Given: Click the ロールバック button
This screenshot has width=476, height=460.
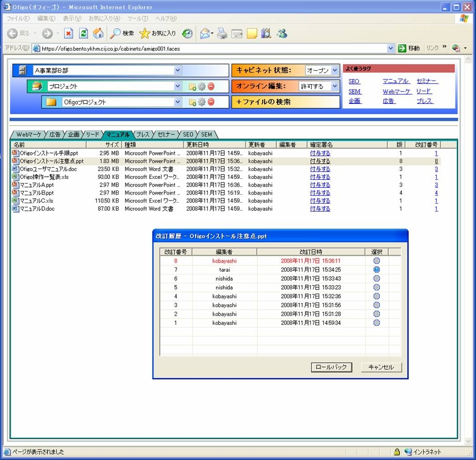Looking at the screenshot, I should click(331, 367).
